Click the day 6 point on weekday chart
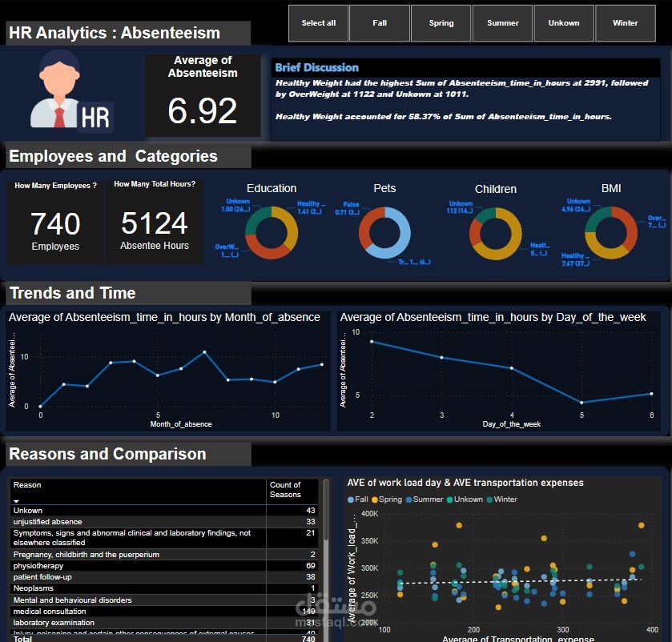This screenshot has width=672, height=642. [652, 394]
